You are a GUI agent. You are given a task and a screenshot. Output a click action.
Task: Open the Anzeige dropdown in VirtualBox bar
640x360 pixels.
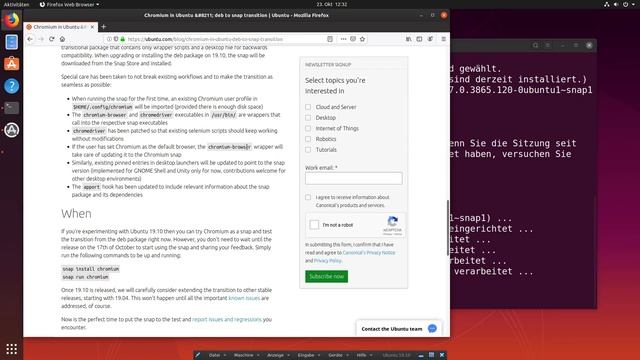pyautogui.click(x=278, y=355)
